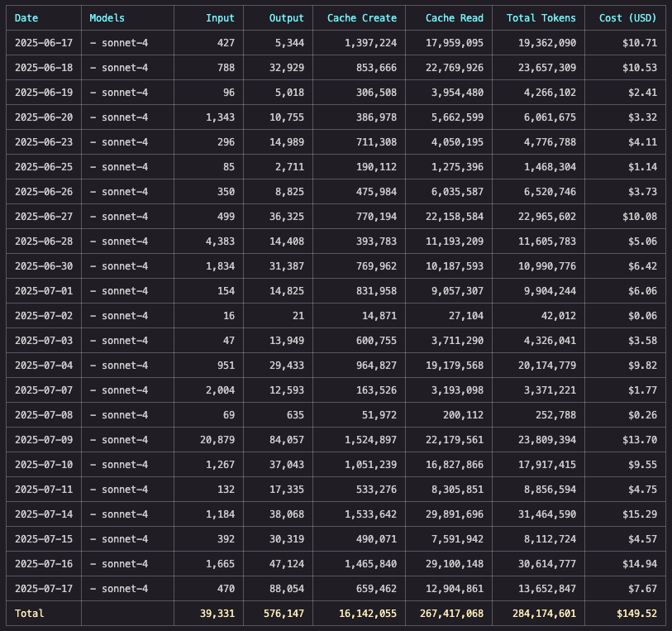The image size is (672, 631).
Task: Click the Date column header
Action: tap(26, 18)
